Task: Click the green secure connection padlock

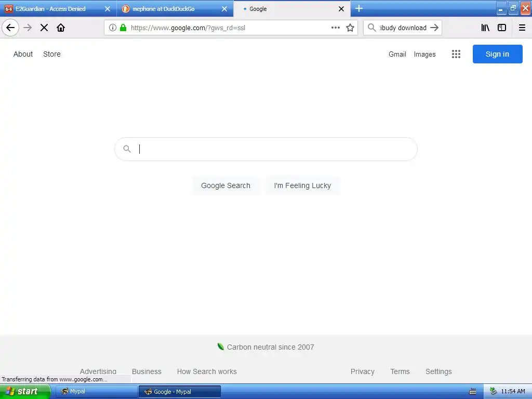Action: [123, 28]
